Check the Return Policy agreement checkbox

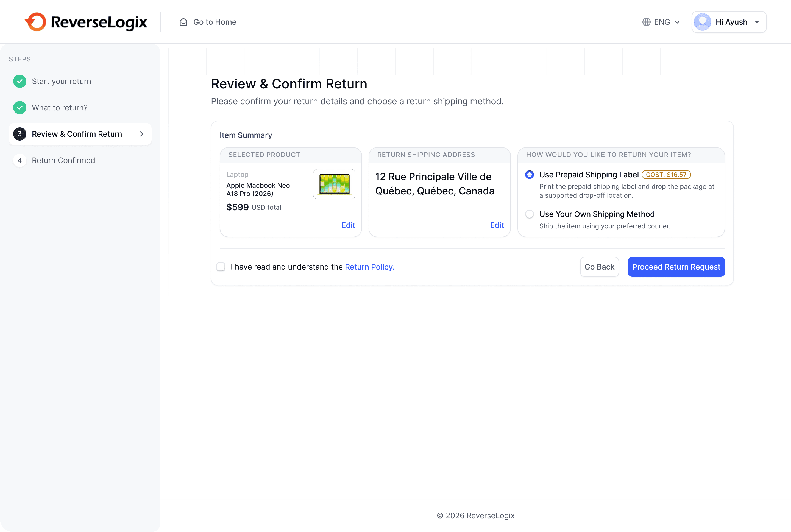click(221, 267)
